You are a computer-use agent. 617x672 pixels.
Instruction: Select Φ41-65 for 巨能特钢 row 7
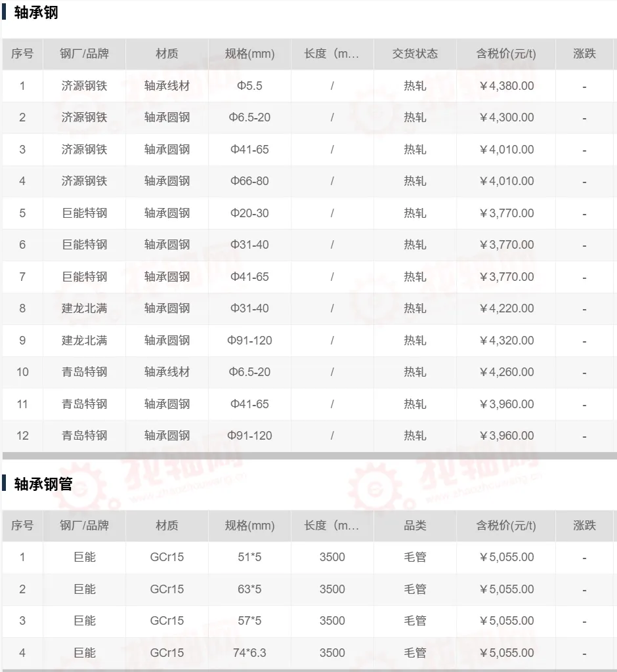249,277
